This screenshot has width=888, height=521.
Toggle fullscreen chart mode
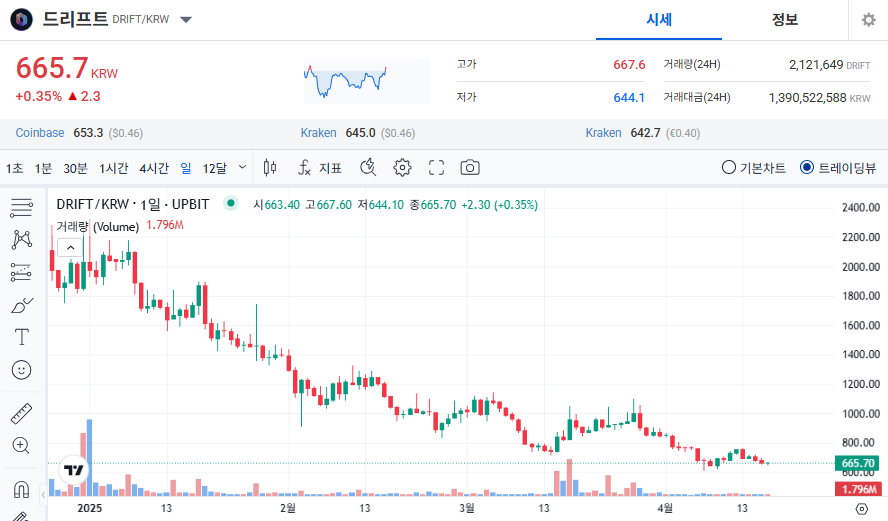[x=436, y=168]
